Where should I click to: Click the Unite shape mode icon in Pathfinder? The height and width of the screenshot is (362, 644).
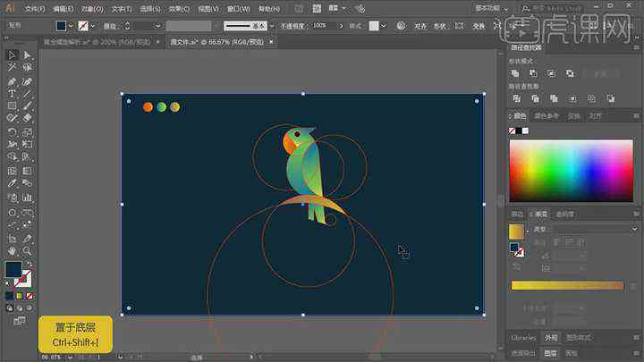coord(514,73)
